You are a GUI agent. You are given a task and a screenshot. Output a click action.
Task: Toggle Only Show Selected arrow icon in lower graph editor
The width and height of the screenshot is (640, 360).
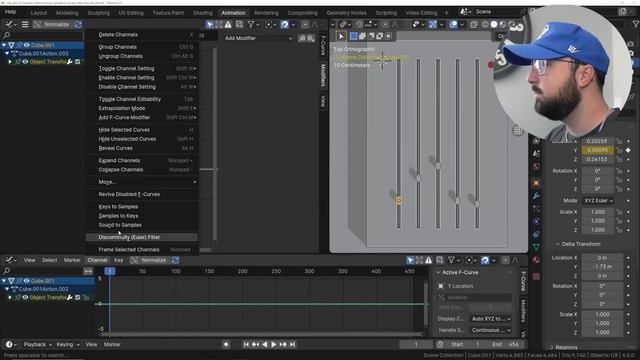pos(410,260)
